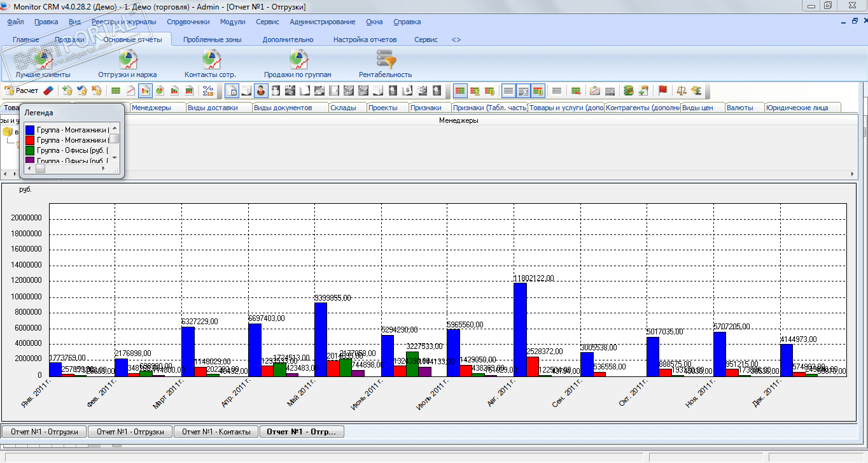This screenshot has width=868, height=463.
Task: Toggle the bar chart view button
Action: pyautogui.click(x=145, y=90)
